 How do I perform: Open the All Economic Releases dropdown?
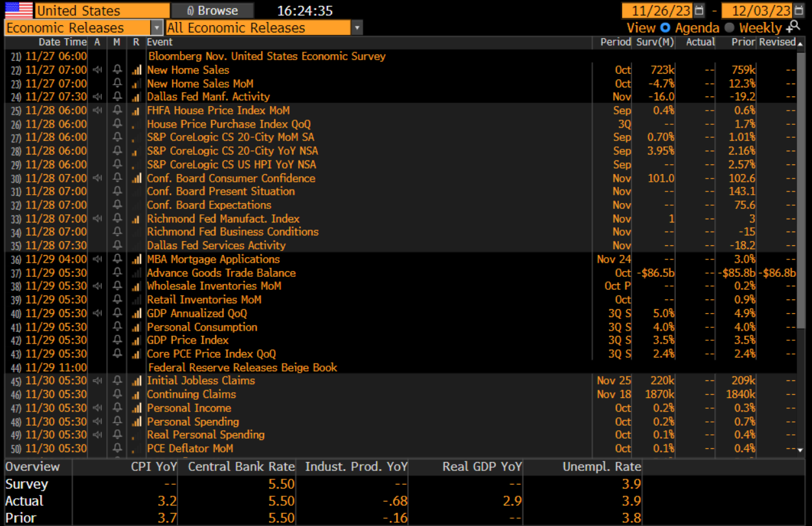click(356, 28)
